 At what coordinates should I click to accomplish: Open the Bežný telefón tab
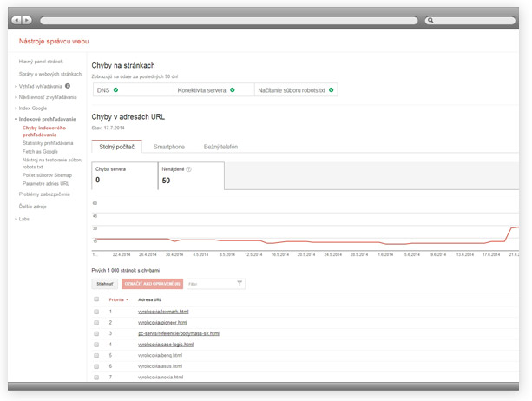tap(220, 148)
